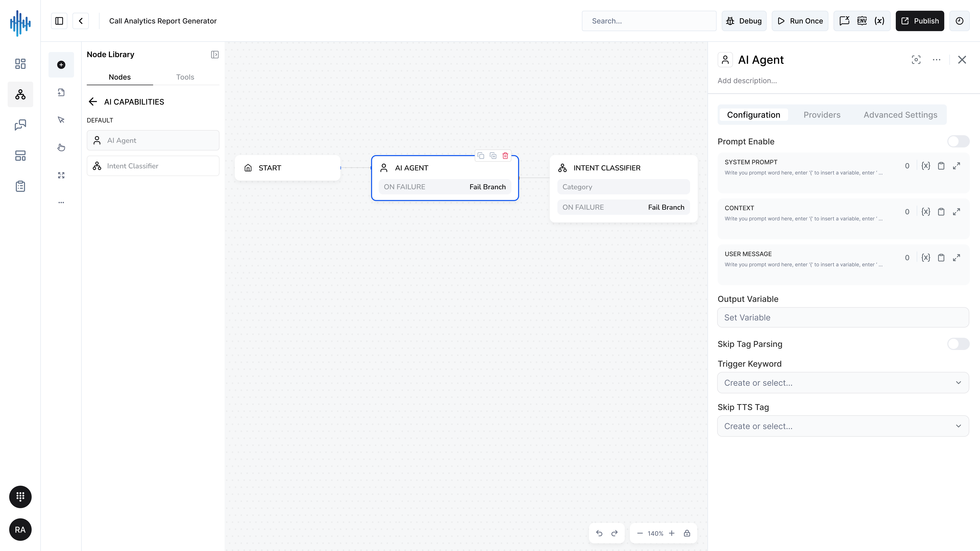Switch to the Tools tab

point(185,77)
